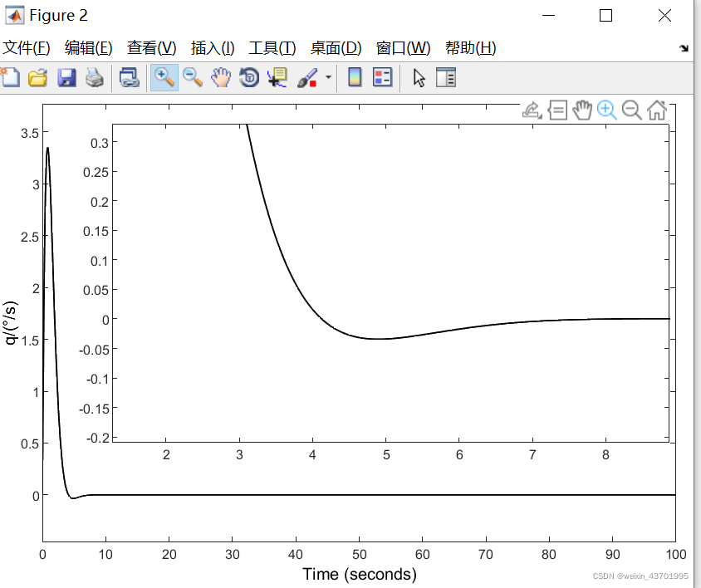Click the '100' x-axis tick label

click(676, 555)
